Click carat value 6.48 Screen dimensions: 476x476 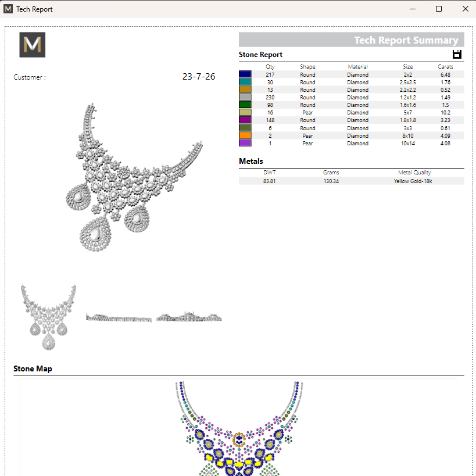tap(445, 74)
